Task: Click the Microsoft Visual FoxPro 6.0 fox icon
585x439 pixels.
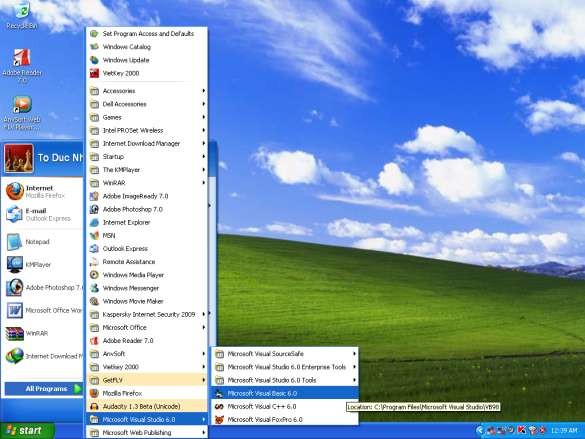Action: click(219, 420)
